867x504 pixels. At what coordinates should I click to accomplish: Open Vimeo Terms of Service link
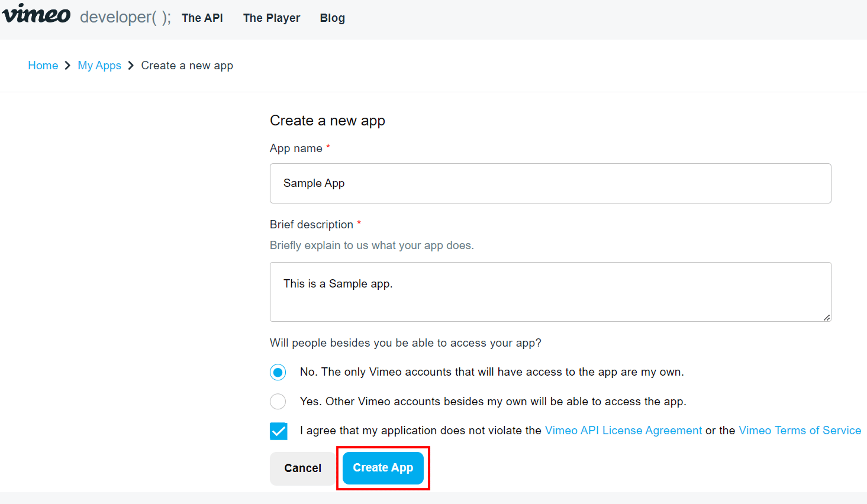tap(800, 430)
